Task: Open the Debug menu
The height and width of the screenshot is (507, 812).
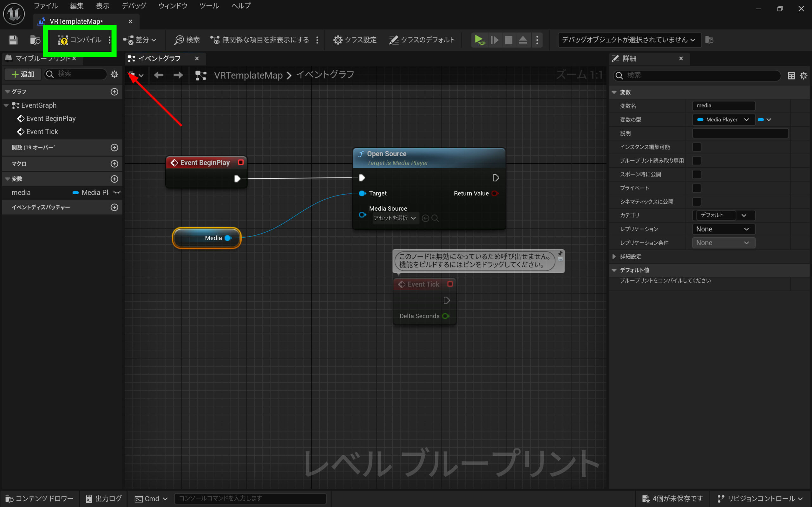Action: click(134, 6)
